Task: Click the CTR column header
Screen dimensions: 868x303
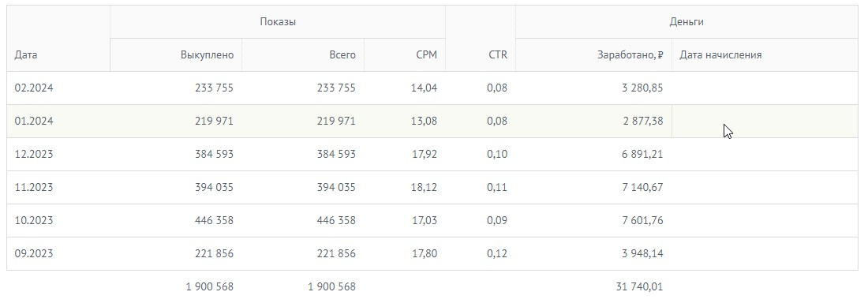Action: [498, 54]
